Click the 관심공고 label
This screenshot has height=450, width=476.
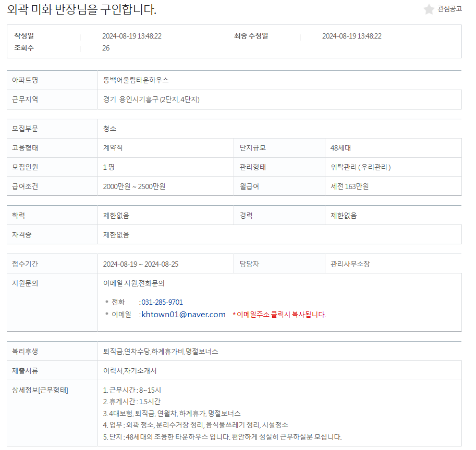[449, 9]
